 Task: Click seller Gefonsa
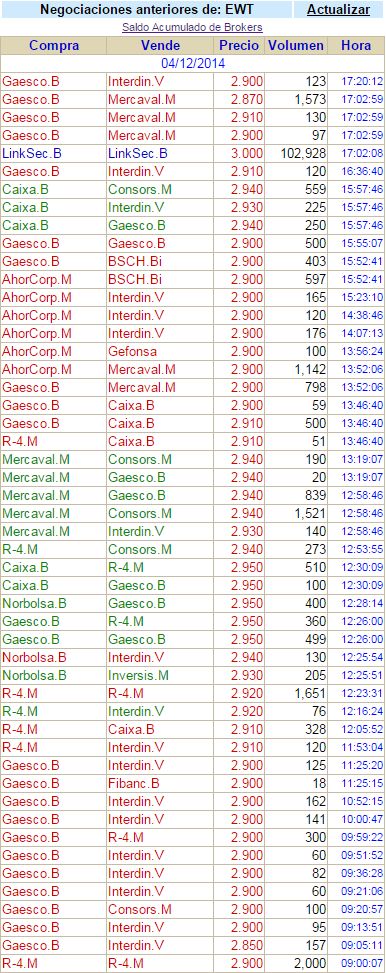pos(132,351)
